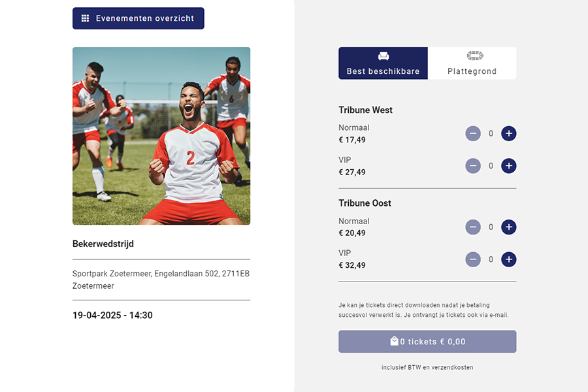Click the Tribune Oost Normaal quantity value

coord(491,227)
